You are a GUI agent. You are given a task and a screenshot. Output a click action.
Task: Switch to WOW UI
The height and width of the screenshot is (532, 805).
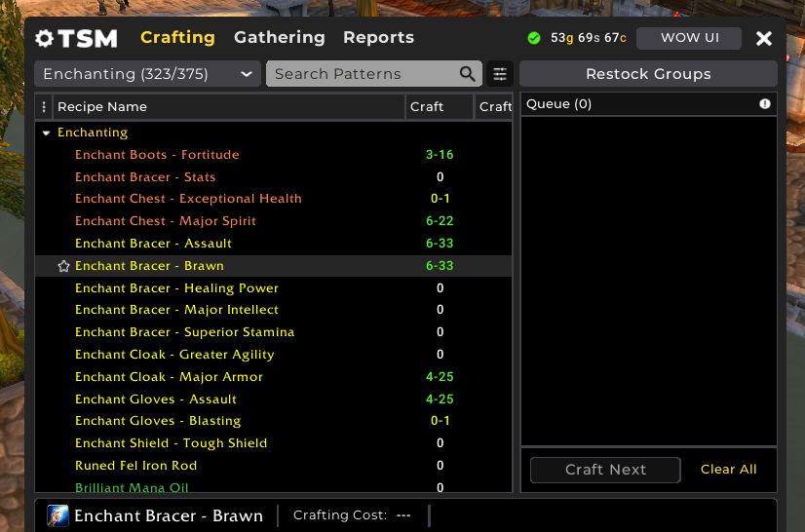click(x=689, y=38)
